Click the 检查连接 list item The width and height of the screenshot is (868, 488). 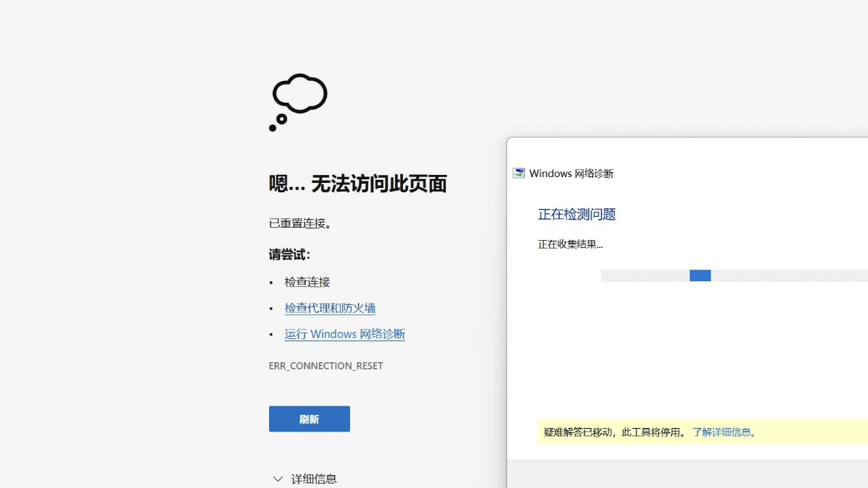coord(307,281)
